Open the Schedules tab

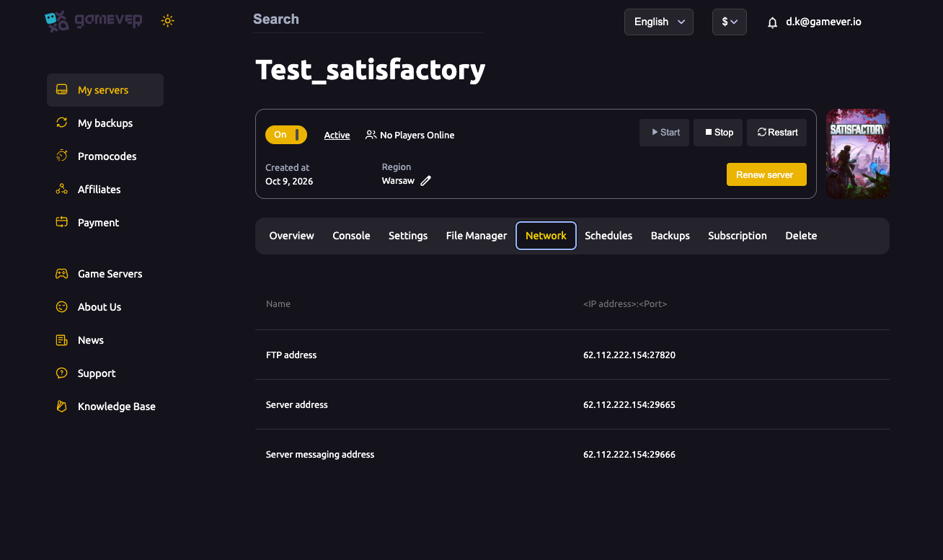pos(608,236)
